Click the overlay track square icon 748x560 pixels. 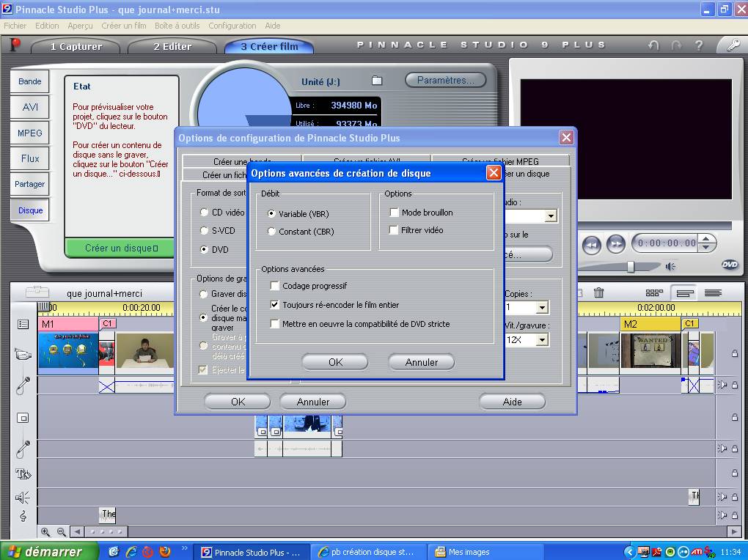23,418
